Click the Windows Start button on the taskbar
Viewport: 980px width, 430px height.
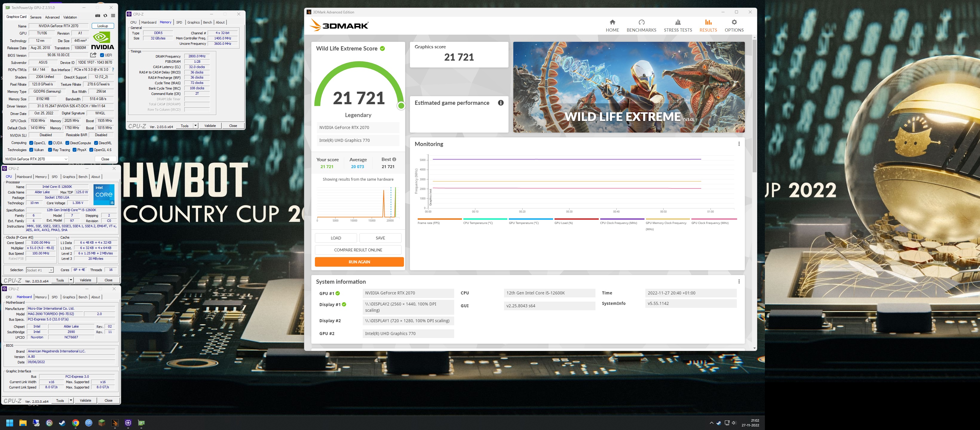click(10, 423)
